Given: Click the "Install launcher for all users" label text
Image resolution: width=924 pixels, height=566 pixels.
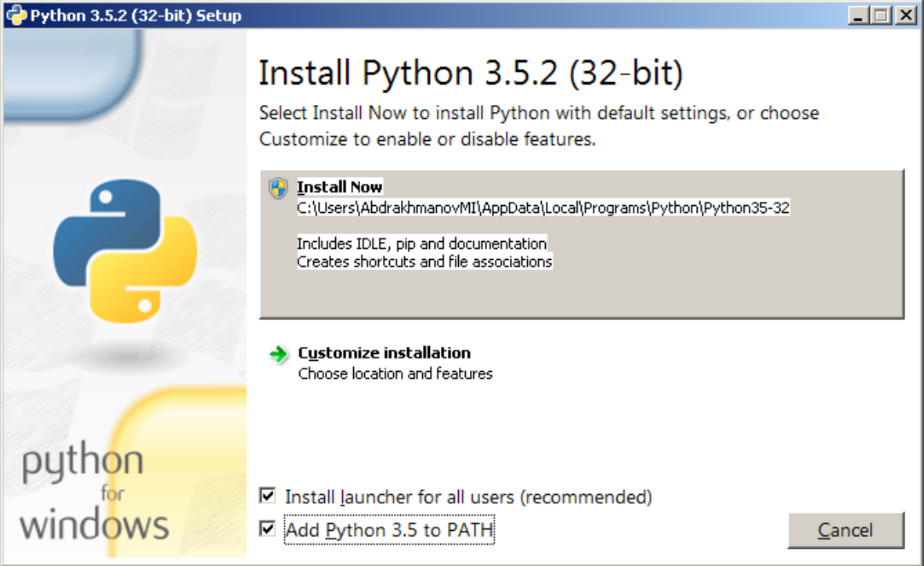Looking at the screenshot, I should [x=467, y=497].
